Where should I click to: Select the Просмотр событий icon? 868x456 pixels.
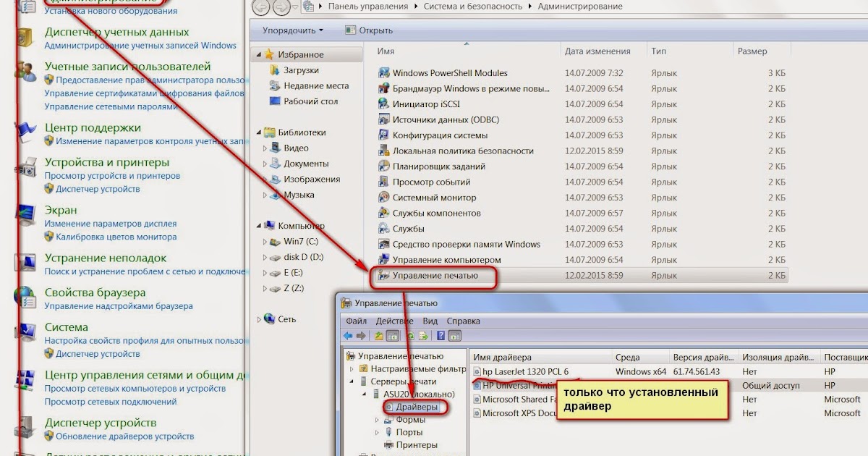384,182
